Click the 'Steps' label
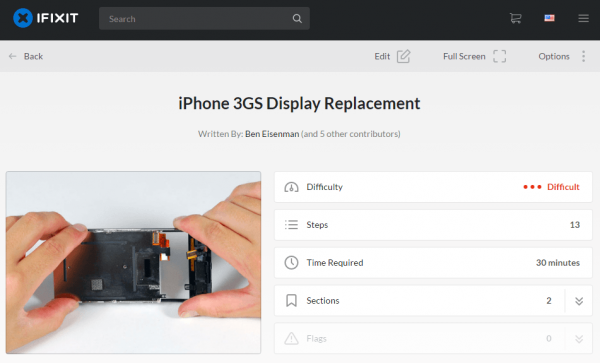600x363 pixels. click(x=317, y=225)
